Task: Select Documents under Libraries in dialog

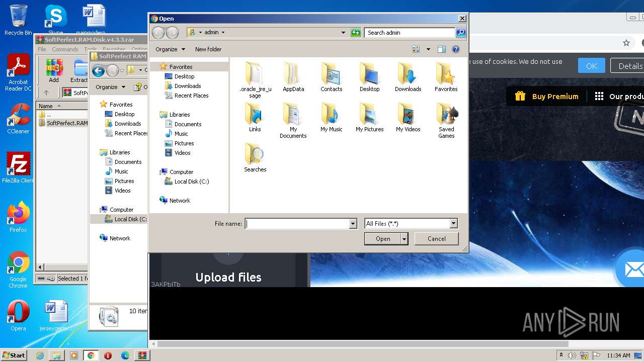Action: [188, 124]
